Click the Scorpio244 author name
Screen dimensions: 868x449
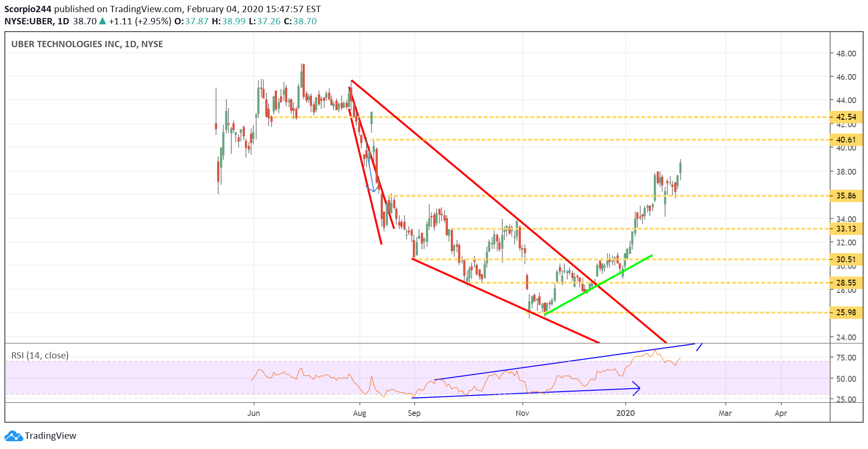click(x=28, y=9)
